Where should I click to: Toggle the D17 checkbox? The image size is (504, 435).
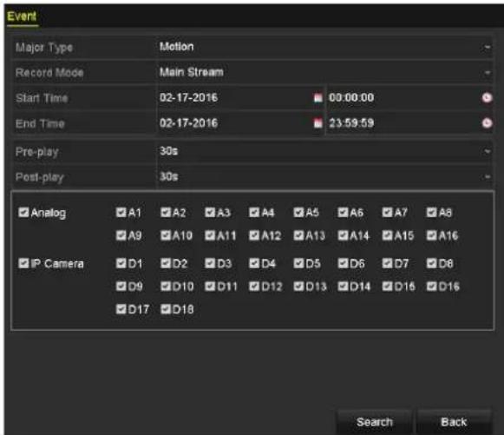(121, 309)
